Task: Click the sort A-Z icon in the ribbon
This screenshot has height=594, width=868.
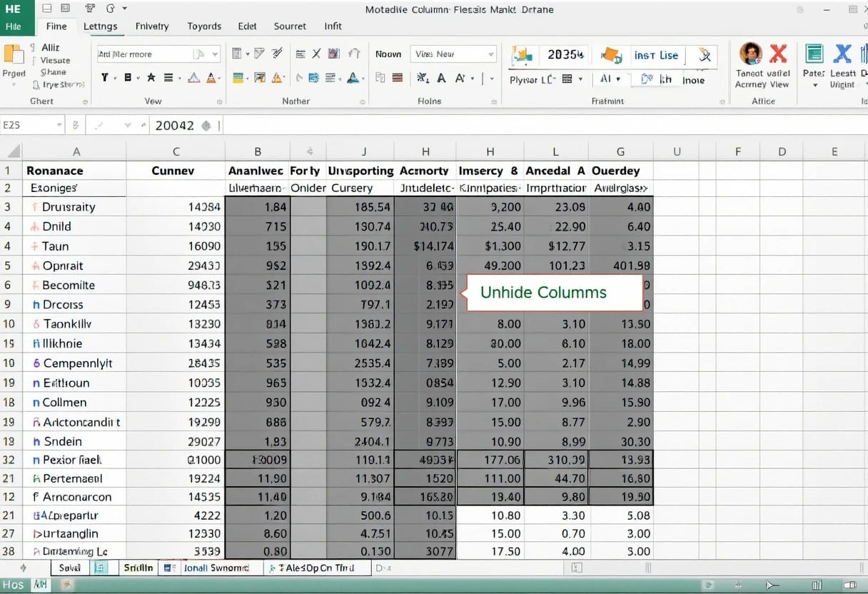Action: click(331, 79)
